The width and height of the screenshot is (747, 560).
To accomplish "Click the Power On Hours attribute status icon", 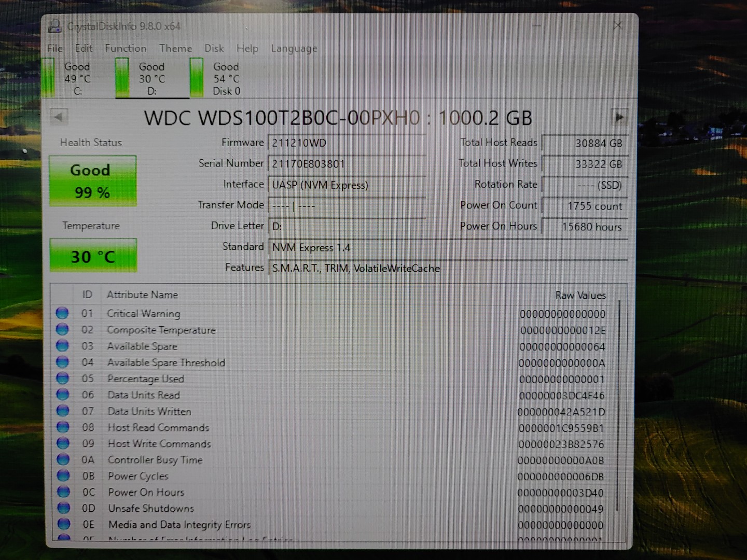I will point(64,492).
